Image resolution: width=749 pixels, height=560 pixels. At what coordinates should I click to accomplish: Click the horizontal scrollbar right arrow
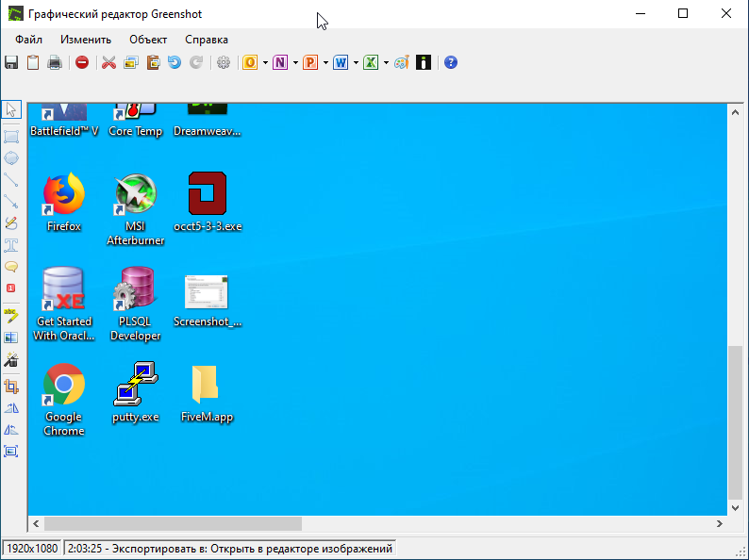(x=720, y=524)
